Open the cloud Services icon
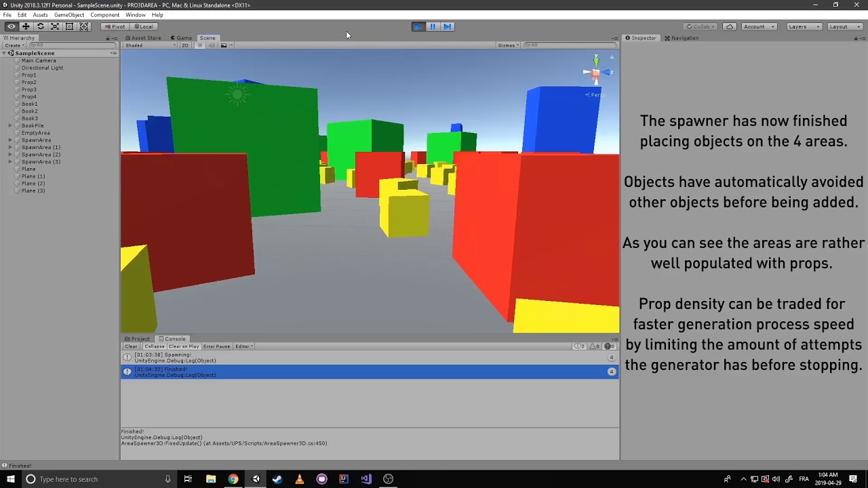 (x=730, y=26)
